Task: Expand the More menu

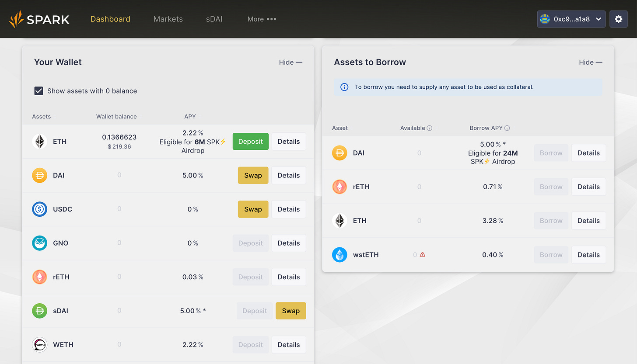Action: coord(262,19)
